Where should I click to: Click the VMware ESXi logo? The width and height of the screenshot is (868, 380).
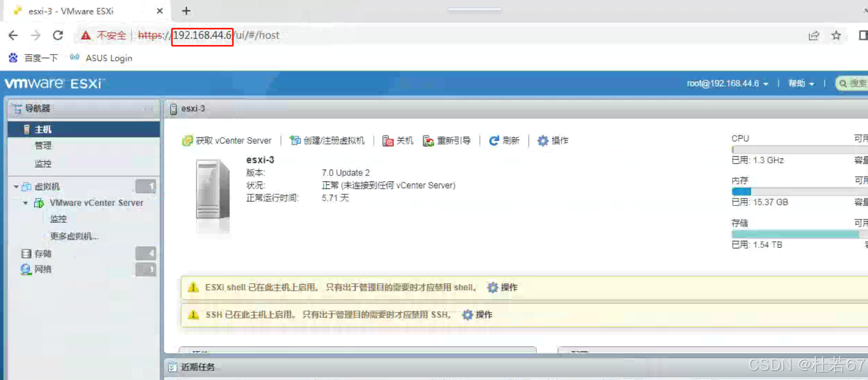[55, 83]
